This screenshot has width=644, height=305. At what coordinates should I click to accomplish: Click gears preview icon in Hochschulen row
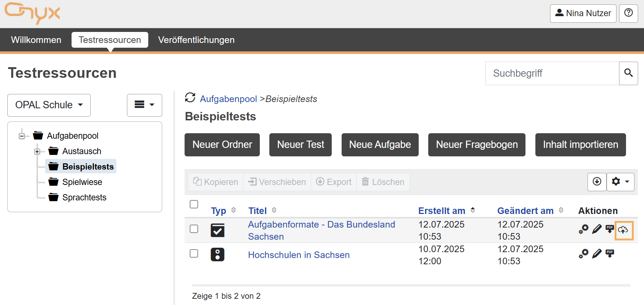[x=583, y=254]
